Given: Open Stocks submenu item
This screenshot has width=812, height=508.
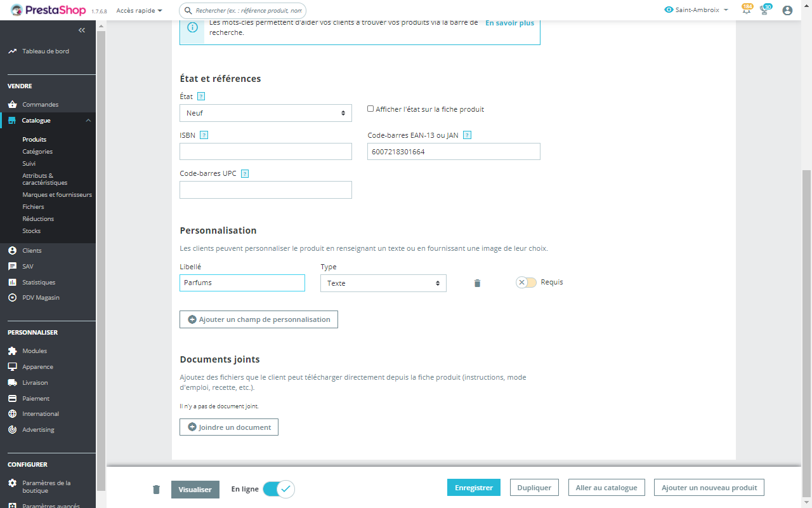Looking at the screenshot, I should pos(31,231).
